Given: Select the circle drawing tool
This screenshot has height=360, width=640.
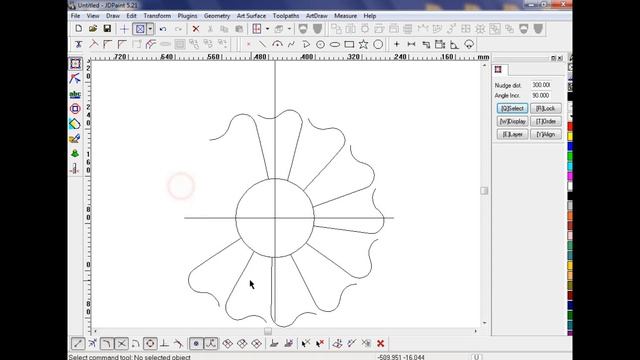Looking at the screenshot, I should tap(320, 44).
